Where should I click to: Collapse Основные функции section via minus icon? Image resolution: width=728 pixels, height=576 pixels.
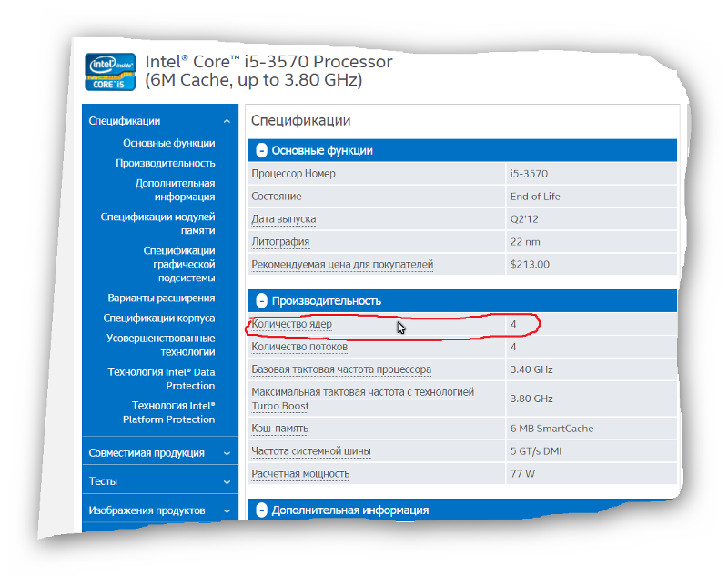click(x=261, y=150)
